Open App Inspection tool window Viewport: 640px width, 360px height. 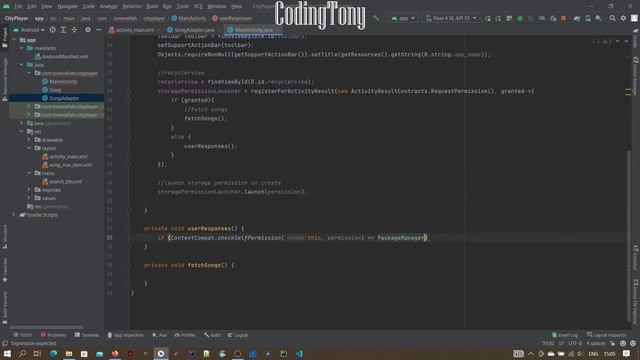[125, 335]
